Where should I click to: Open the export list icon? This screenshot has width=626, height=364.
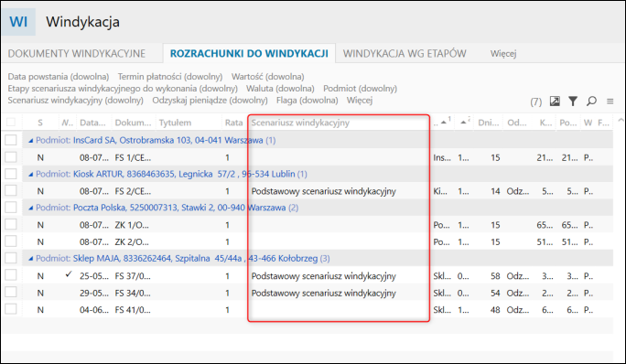click(x=555, y=102)
